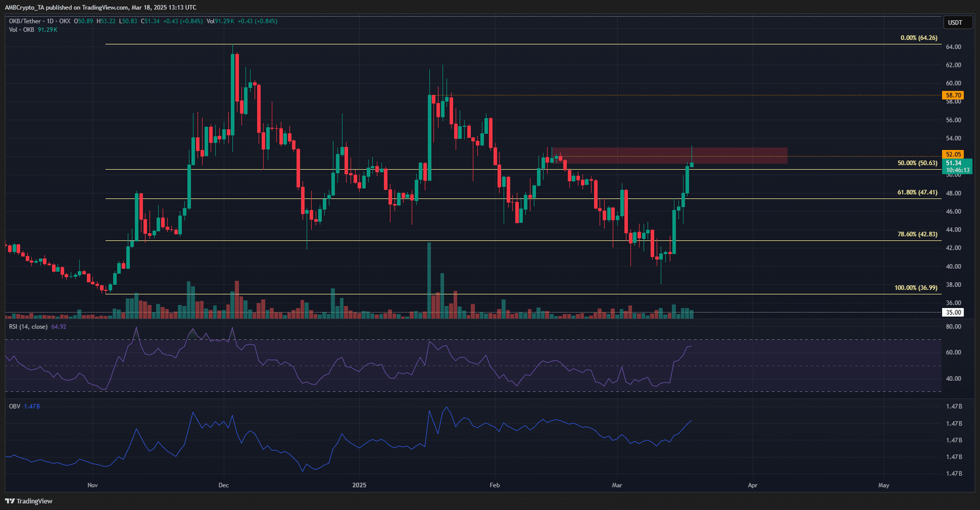The image size is (980, 510).
Task: Click the AMBCrypto_TA published header text
Action: 101,7
